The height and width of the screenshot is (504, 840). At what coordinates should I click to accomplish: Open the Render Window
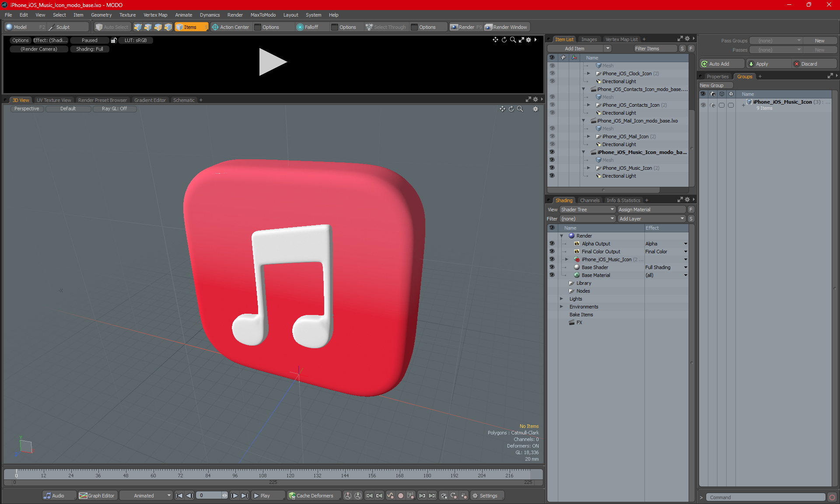pos(506,27)
